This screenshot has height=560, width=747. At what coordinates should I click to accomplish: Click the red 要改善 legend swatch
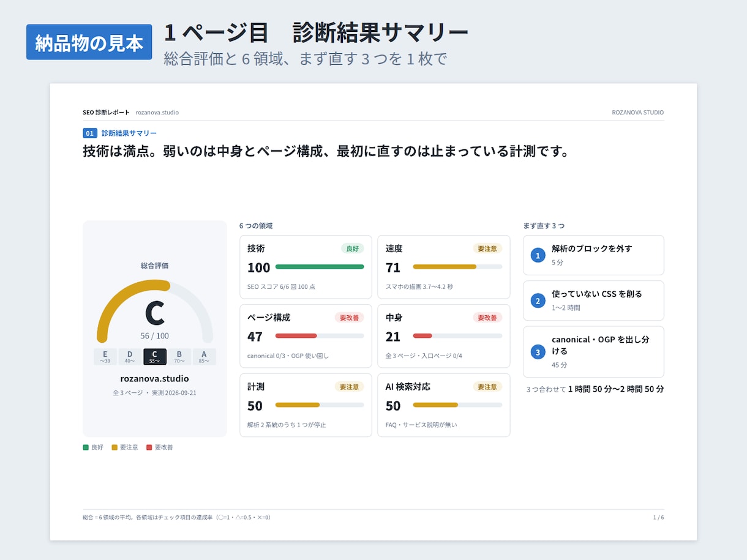149,447
